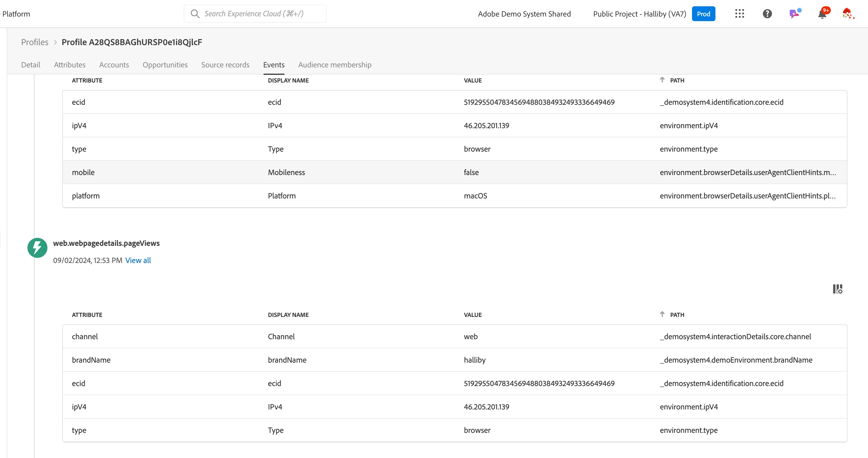This screenshot has height=458, width=868.
Task: Select the mobile Mobileness row
Action: click(x=455, y=172)
